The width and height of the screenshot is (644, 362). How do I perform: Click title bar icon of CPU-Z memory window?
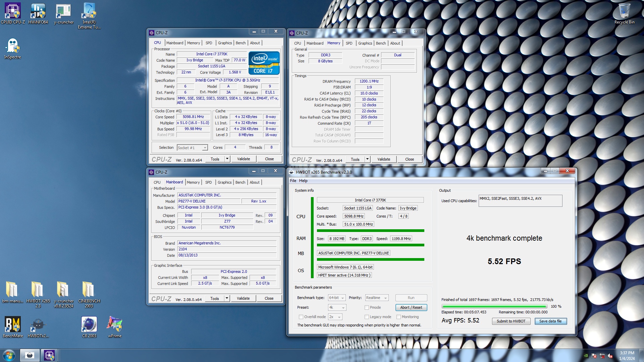tap(292, 33)
